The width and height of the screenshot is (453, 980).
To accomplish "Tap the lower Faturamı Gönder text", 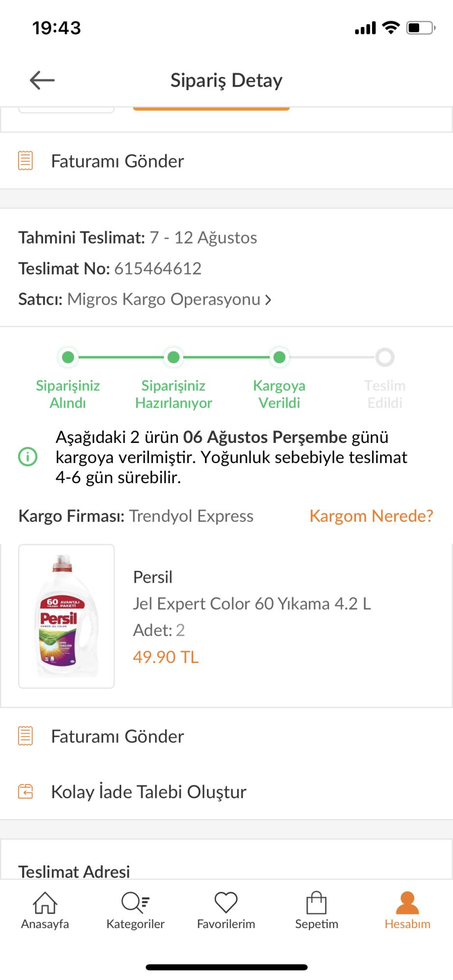I will [118, 736].
